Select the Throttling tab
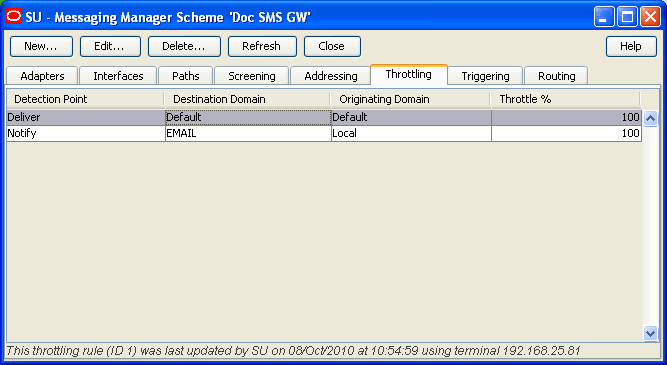This screenshot has width=667, height=365. (x=409, y=74)
